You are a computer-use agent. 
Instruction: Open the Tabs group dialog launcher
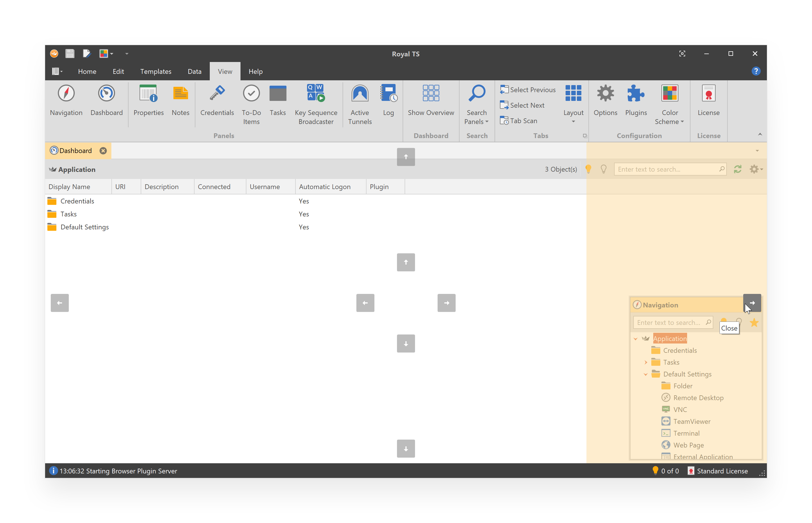[x=584, y=136]
